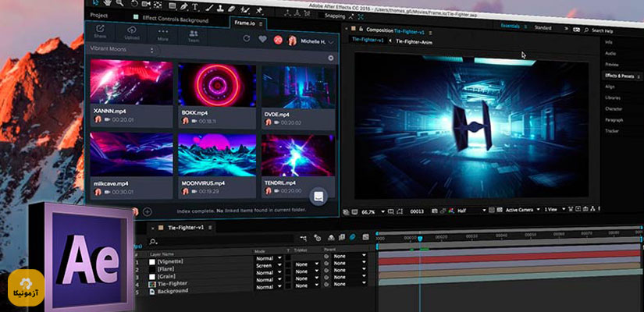Click the Search Help magnifier
The width and height of the screenshot is (644, 312).
pyautogui.click(x=586, y=30)
